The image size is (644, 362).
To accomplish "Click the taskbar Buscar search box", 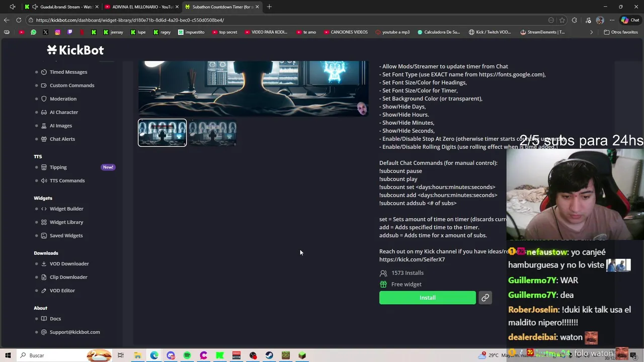I will pyautogui.click(x=64, y=355).
